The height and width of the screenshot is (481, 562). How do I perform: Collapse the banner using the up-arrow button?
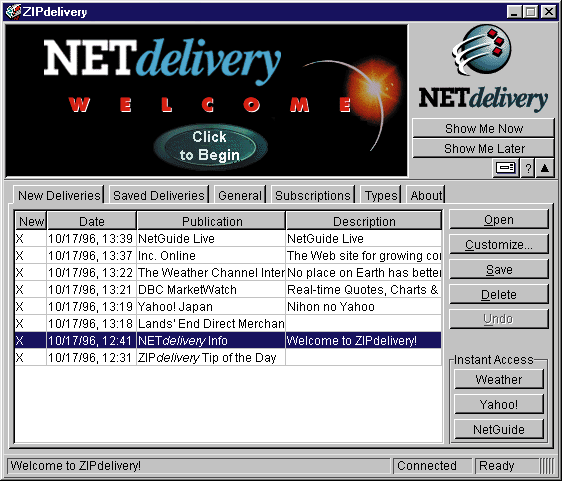[545, 168]
